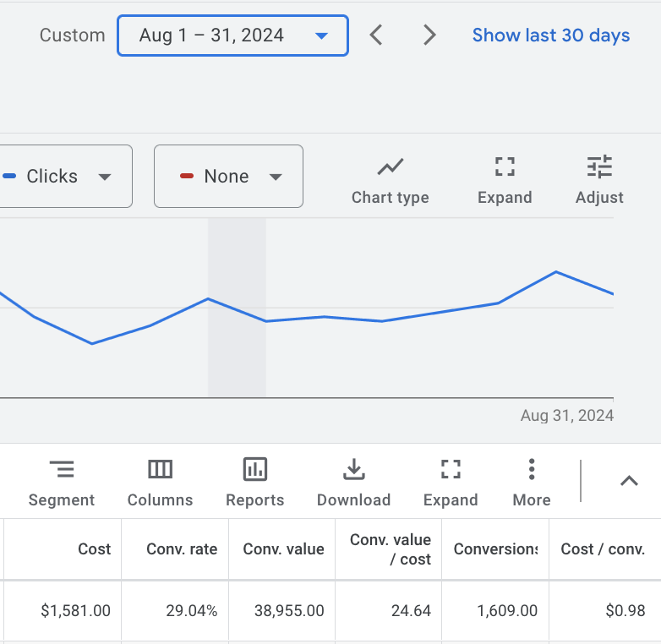661x644 pixels.
Task: Open the Adjust chart settings
Action: click(x=599, y=180)
